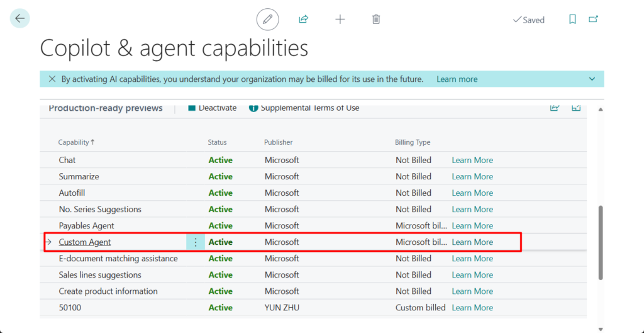Click the Deactivate action
The height and width of the screenshot is (333, 644).
(x=212, y=108)
